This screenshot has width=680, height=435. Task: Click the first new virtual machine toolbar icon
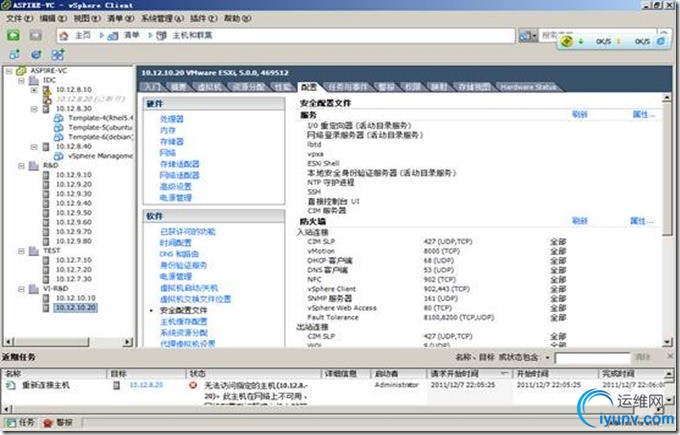pyautogui.click(x=14, y=55)
